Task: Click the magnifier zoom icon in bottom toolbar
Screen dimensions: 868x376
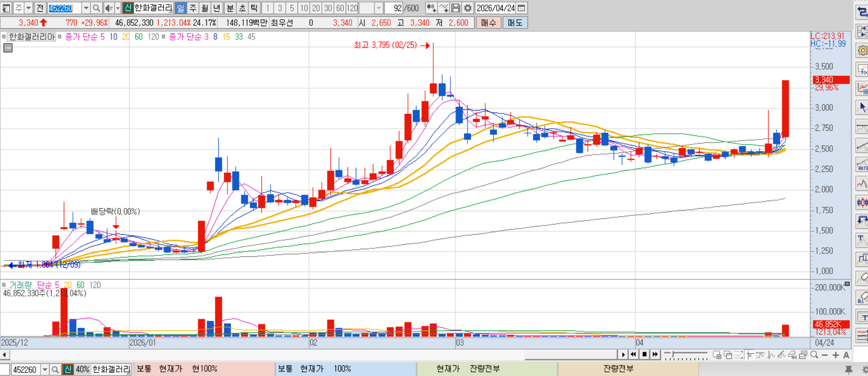Action: 814,355
